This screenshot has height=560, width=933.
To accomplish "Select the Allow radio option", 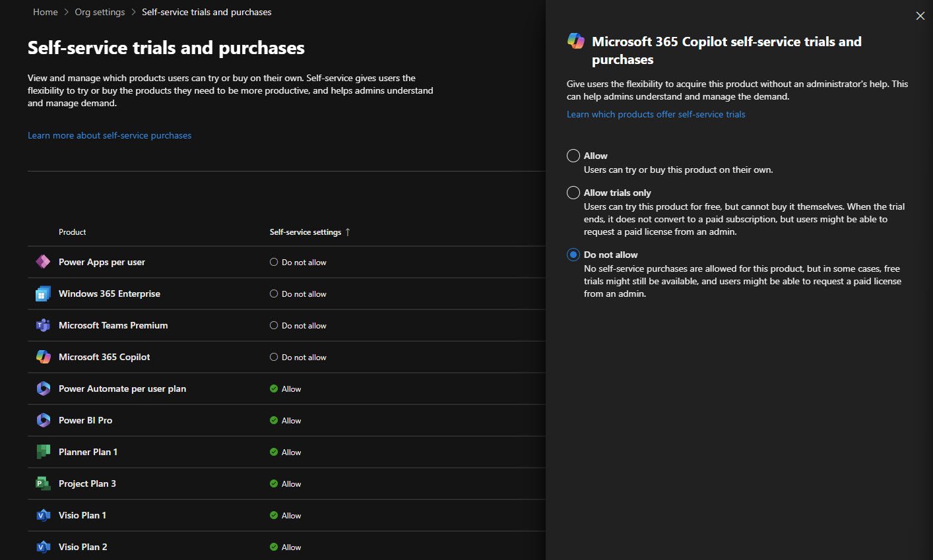I will tap(573, 156).
